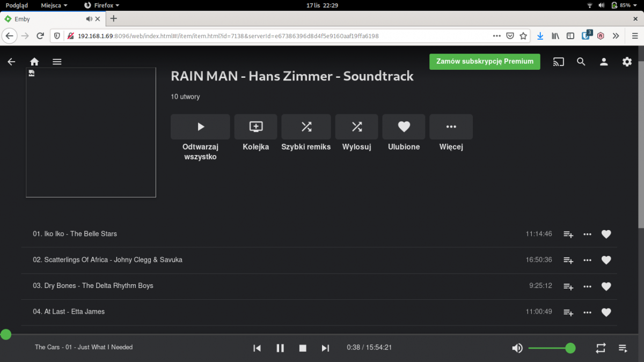Mute the Emby tab audio icon

click(x=89, y=19)
